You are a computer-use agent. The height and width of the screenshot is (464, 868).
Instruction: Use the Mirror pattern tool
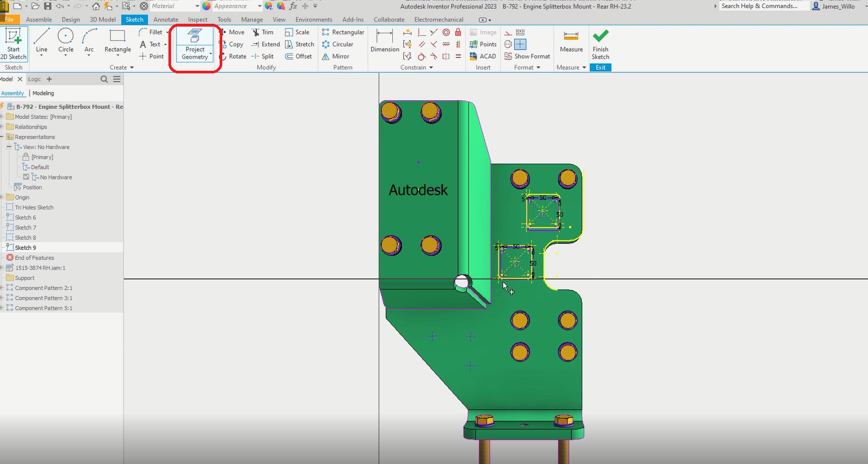click(335, 56)
